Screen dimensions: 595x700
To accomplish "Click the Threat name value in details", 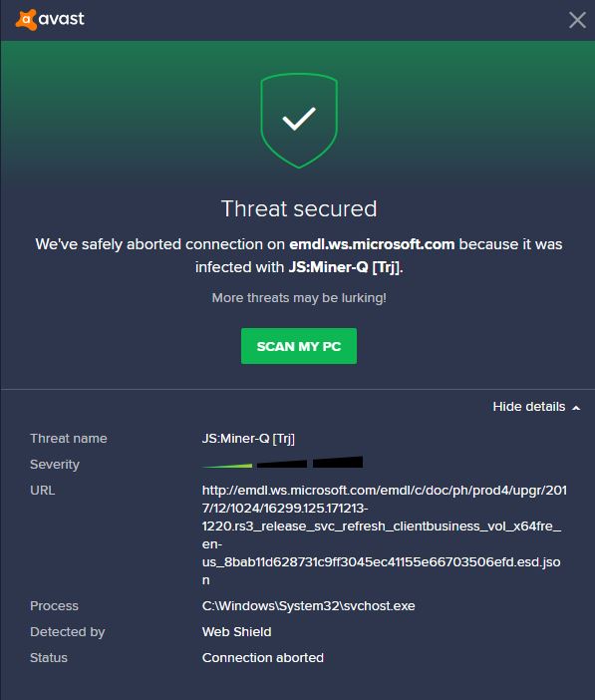I will (248, 439).
